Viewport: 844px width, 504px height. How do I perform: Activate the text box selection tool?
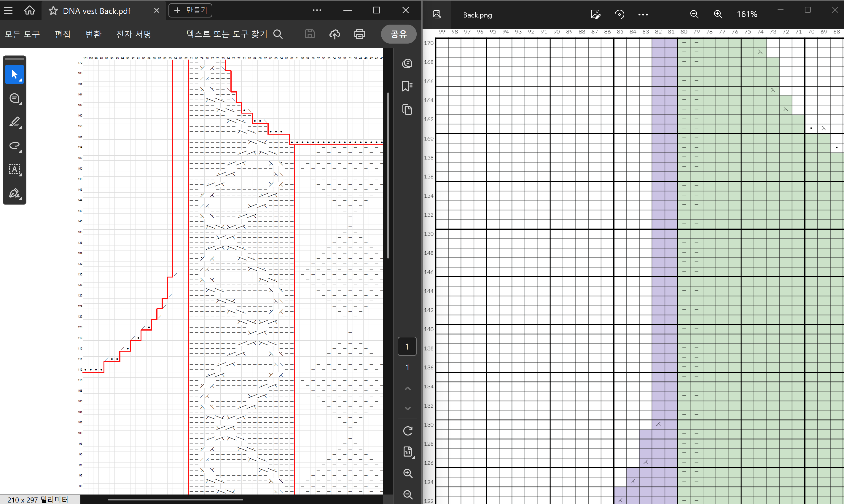tap(14, 169)
